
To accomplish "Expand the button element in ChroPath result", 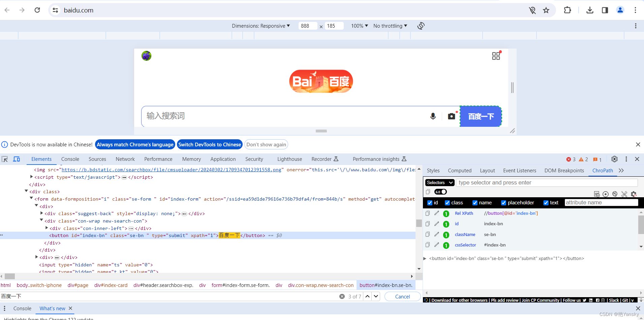I will 425,259.
